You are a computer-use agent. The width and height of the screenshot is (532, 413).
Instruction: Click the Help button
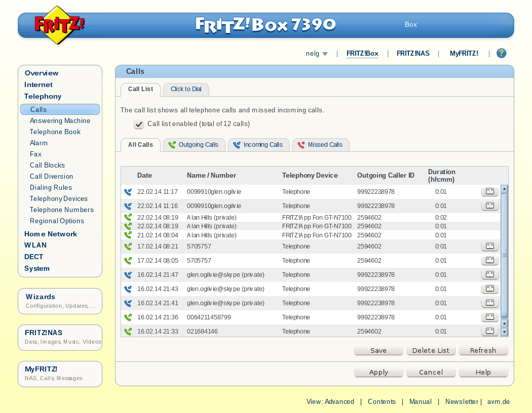(x=483, y=373)
